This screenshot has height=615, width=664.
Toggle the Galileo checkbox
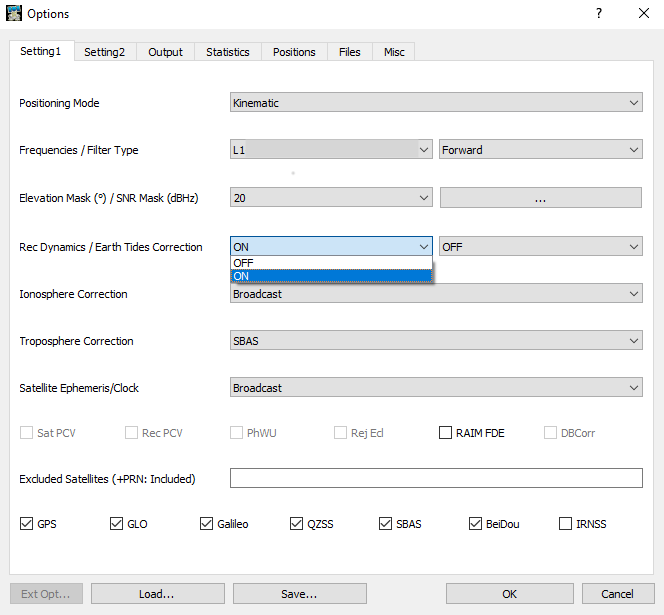click(206, 524)
